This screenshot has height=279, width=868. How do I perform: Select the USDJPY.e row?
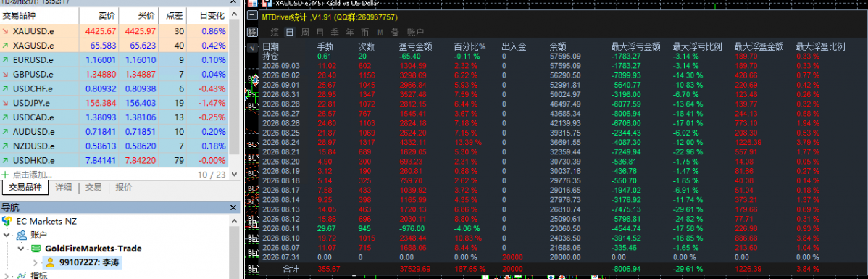point(114,103)
